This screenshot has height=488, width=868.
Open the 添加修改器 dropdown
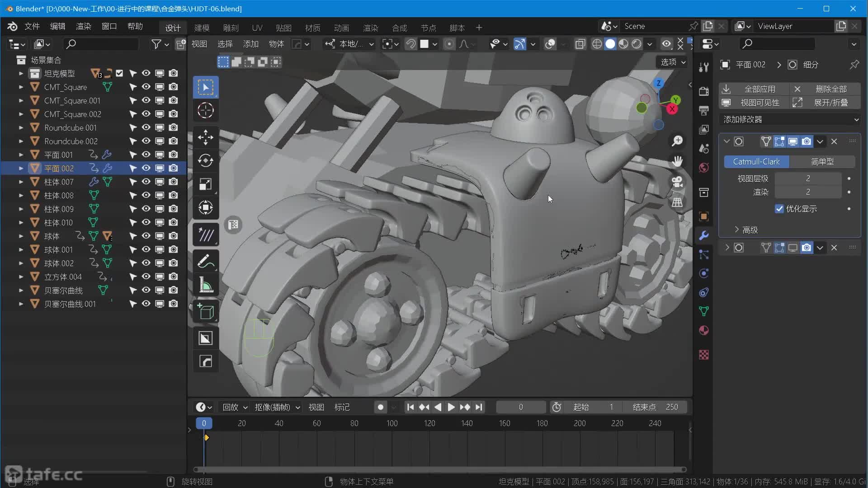coord(790,119)
